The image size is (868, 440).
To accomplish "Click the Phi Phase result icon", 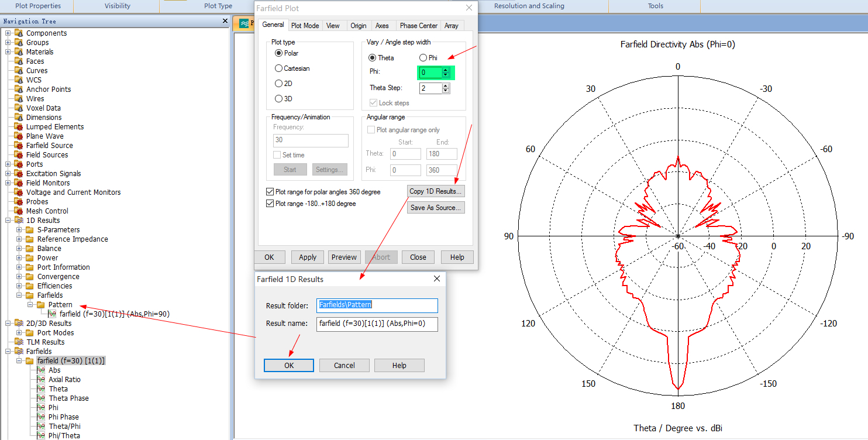I will tap(41, 417).
